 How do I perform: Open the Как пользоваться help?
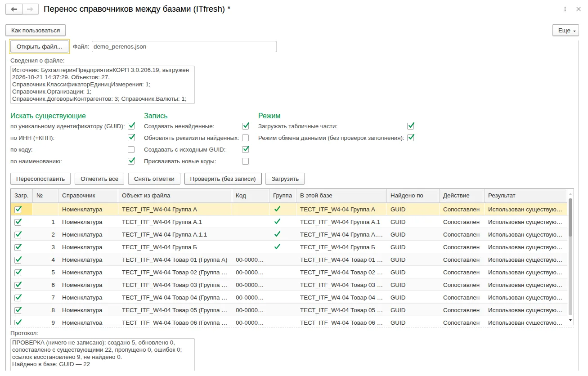click(36, 30)
